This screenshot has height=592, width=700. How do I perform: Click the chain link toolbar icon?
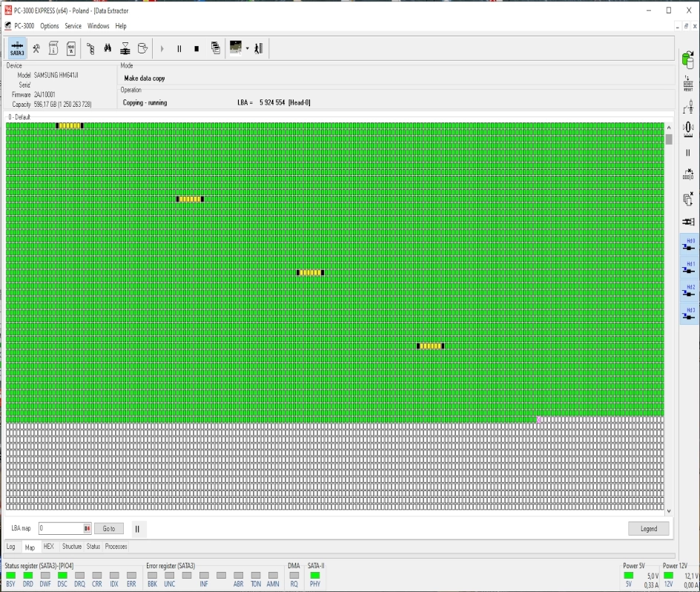90,48
